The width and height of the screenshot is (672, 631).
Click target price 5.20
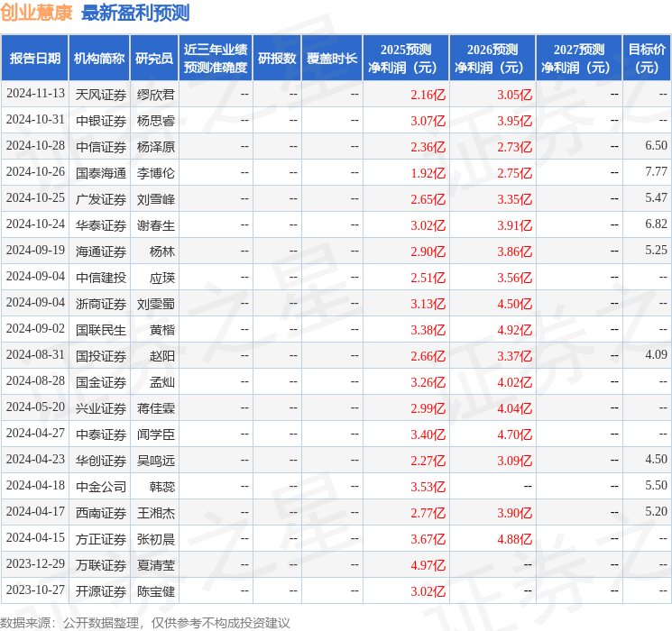point(656,511)
